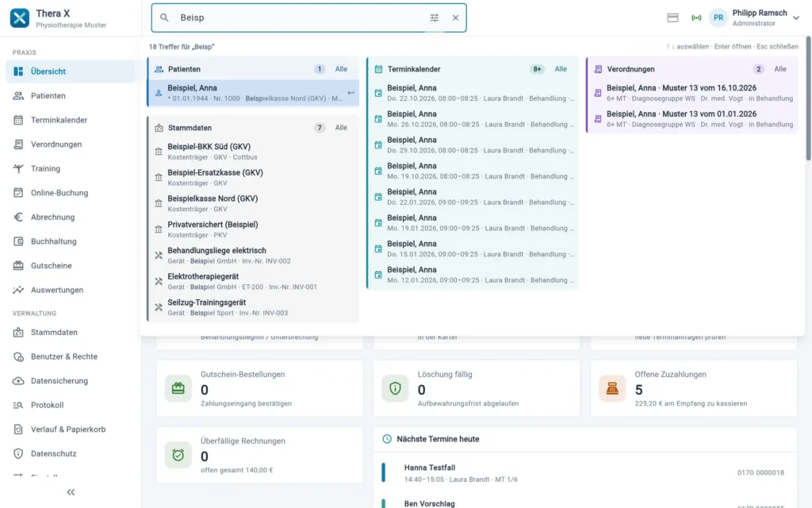This screenshot has height=508, width=812.
Task: Show all Verordnungen results via Alle
Action: [780, 69]
